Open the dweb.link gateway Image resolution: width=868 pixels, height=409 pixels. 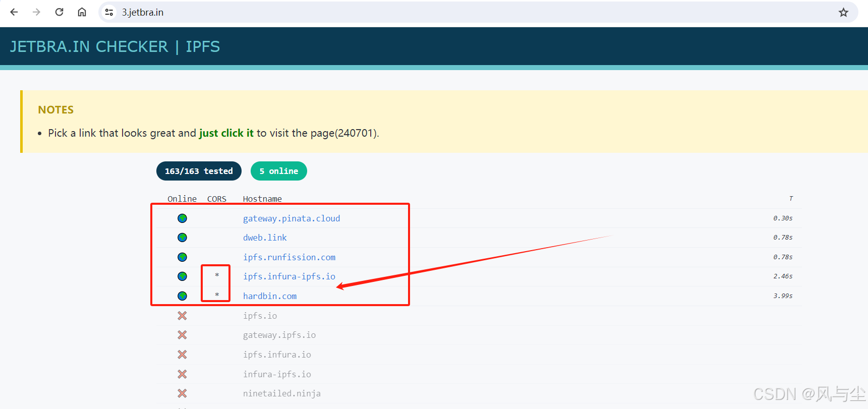265,238
